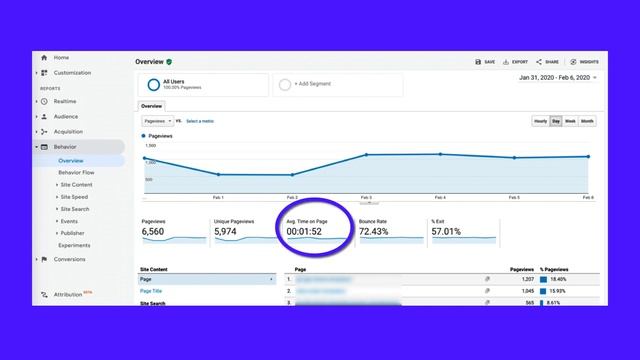The height and width of the screenshot is (360, 640).
Task: Open link icon for page row 1
Action: 487,279
